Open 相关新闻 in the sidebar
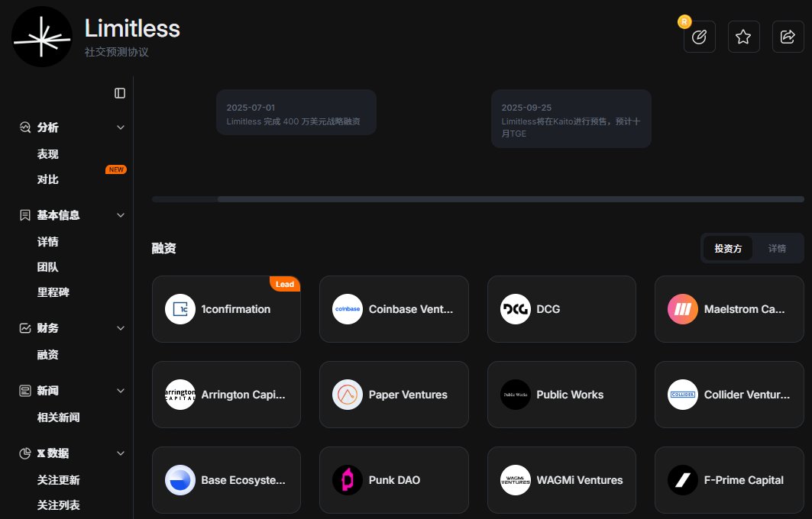Viewport: 812px width, 519px height. coord(59,417)
